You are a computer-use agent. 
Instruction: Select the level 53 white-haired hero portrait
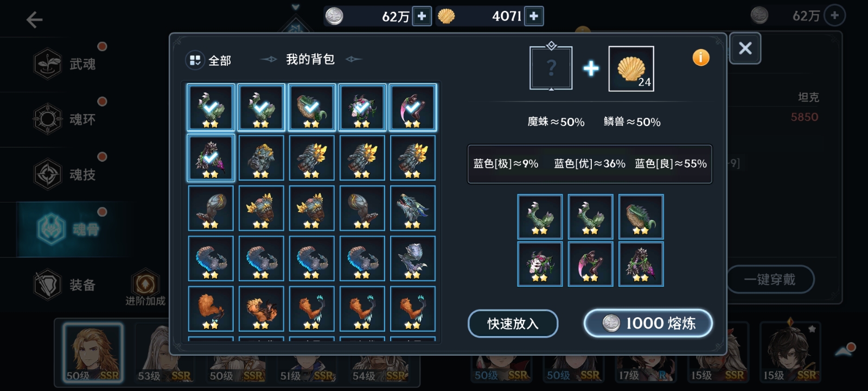coord(163,353)
